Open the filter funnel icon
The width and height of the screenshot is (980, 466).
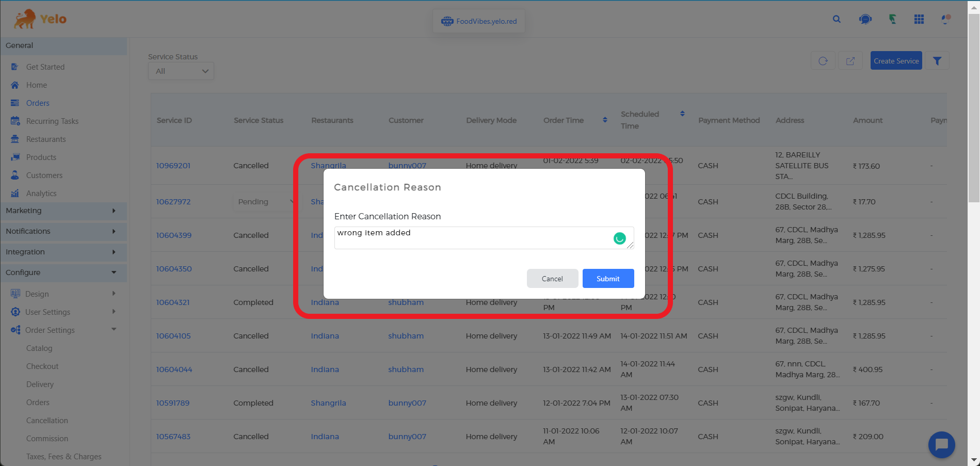937,61
